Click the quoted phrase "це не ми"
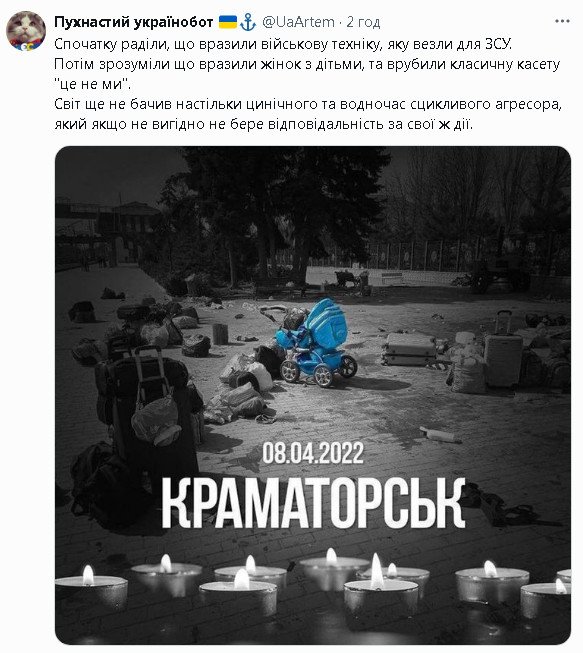The width and height of the screenshot is (583, 653). (92, 84)
